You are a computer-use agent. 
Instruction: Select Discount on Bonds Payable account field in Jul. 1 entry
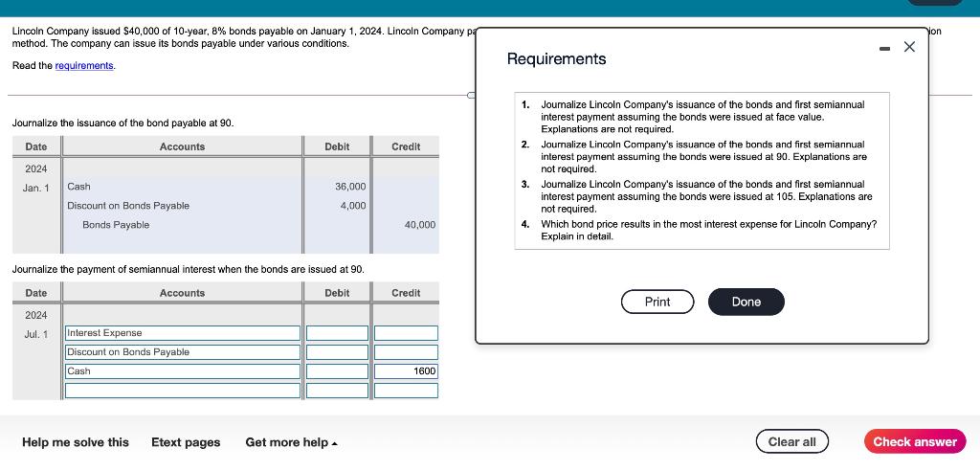point(183,352)
